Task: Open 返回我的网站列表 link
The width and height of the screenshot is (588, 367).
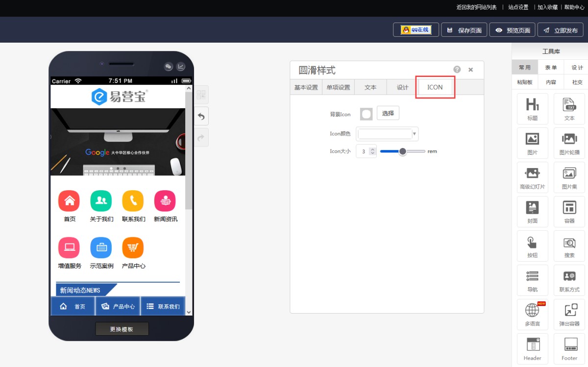Action: [x=476, y=7]
